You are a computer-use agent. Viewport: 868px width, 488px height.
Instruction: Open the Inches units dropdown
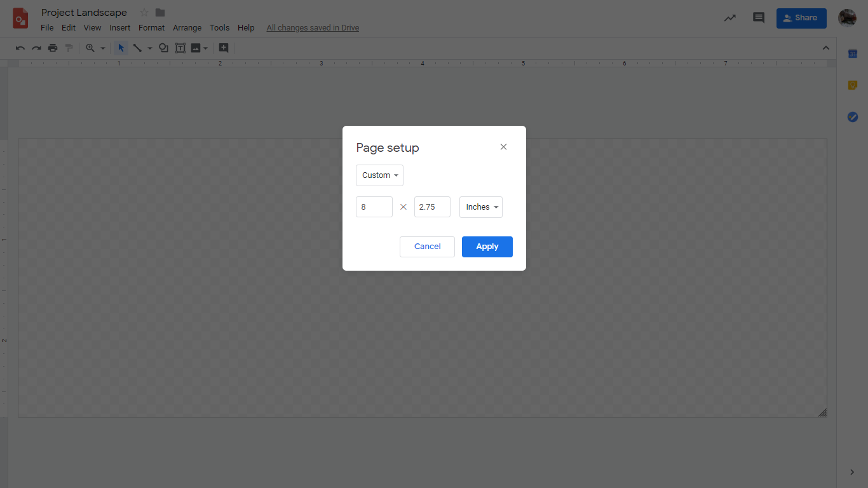click(x=480, y=207)
